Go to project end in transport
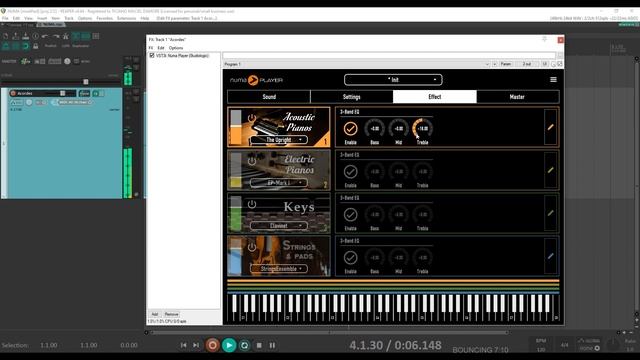Viewport: 640px width, 360px height. coord(196,345)
